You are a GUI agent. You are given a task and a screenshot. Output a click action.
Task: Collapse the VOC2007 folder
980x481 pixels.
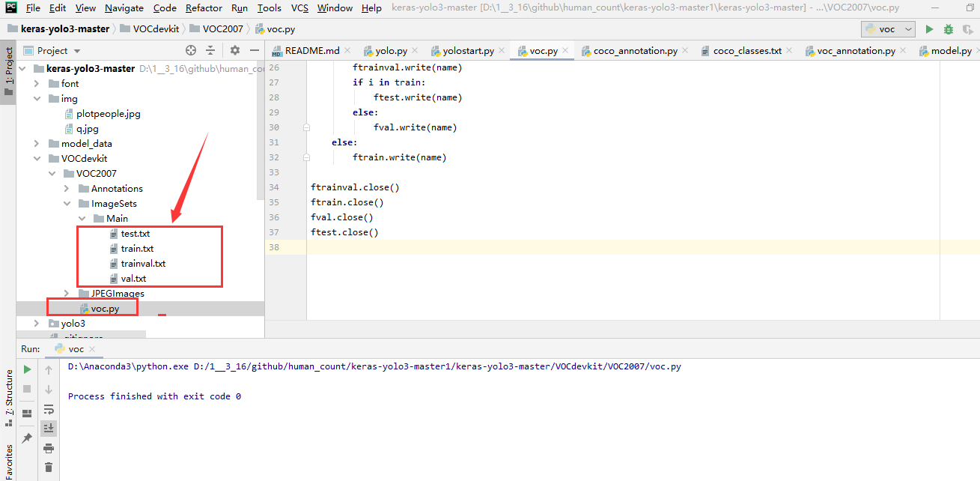pos(52,173)
